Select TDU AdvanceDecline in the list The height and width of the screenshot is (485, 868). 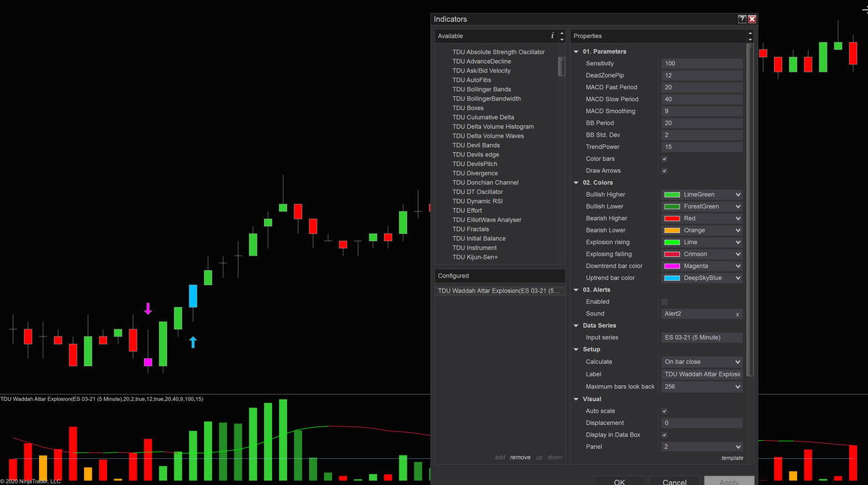coord(482,62)
